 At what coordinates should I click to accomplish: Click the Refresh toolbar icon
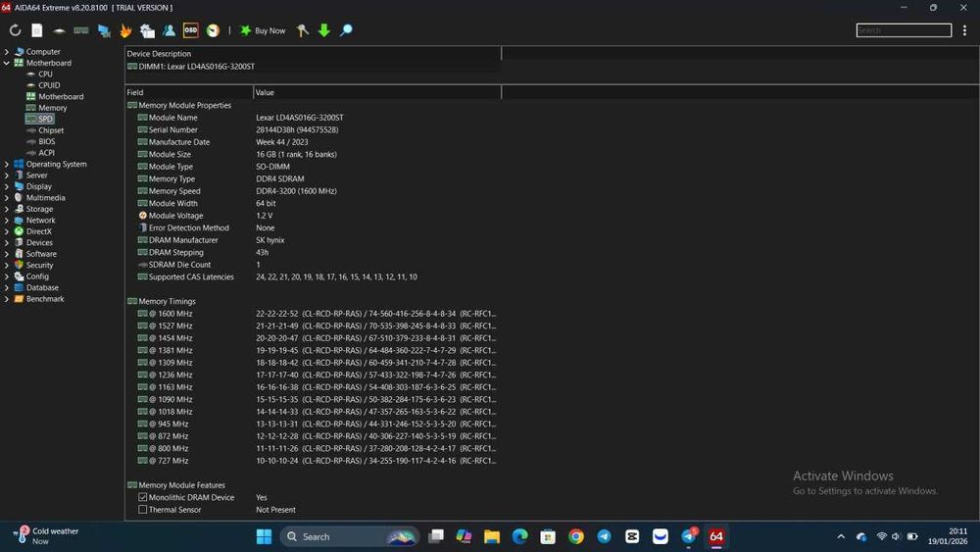tap(15, 30)
